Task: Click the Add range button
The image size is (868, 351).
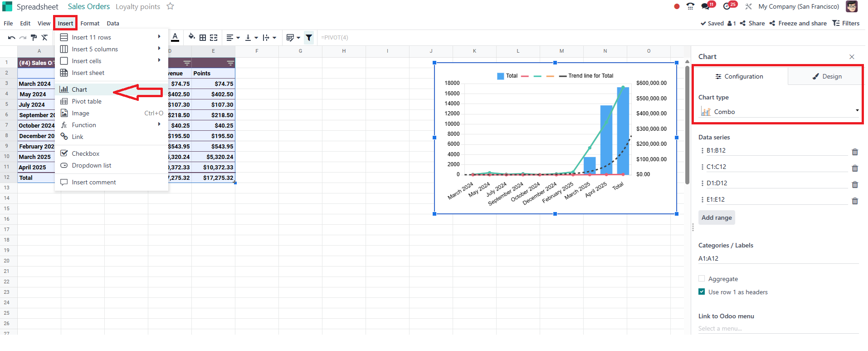Action: (x=717, y=218)
